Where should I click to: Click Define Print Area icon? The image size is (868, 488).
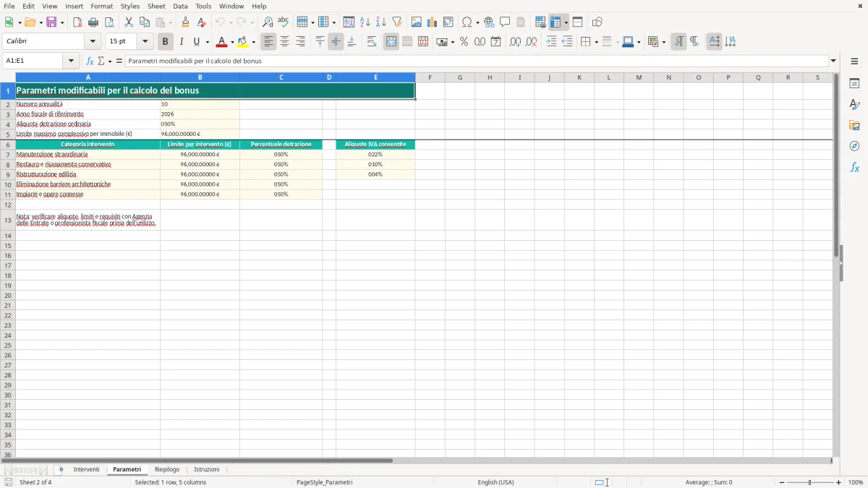click(x=540, y=22)
